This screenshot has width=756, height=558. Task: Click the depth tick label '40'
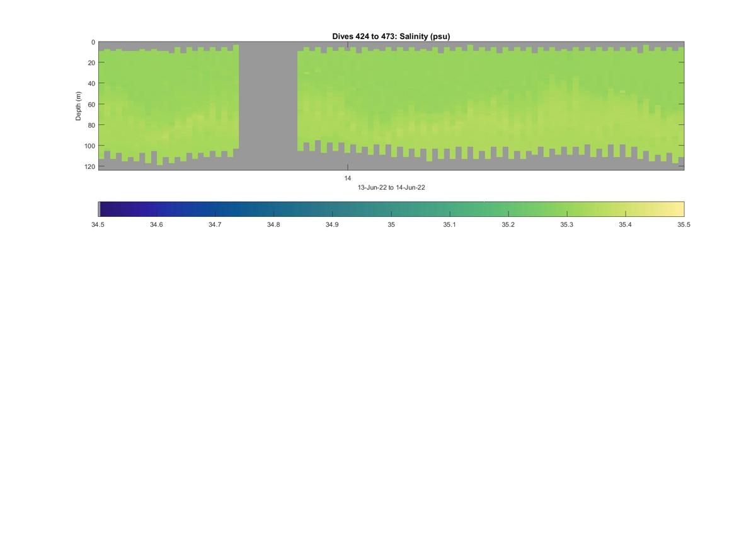[91, 83]
